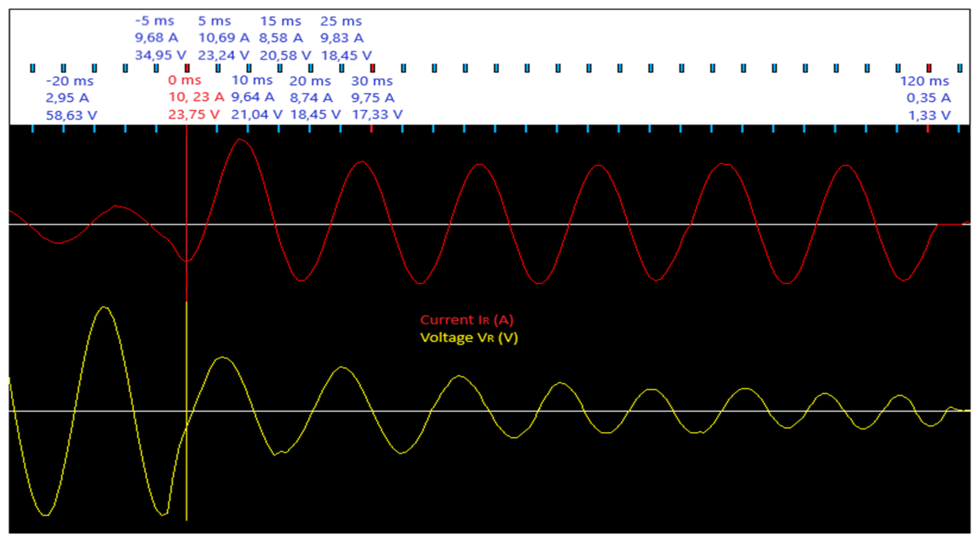This screenshot has height=544, width=980.
Task: Click the tallest peak of yellow voltage waveform
Action: 105,307
